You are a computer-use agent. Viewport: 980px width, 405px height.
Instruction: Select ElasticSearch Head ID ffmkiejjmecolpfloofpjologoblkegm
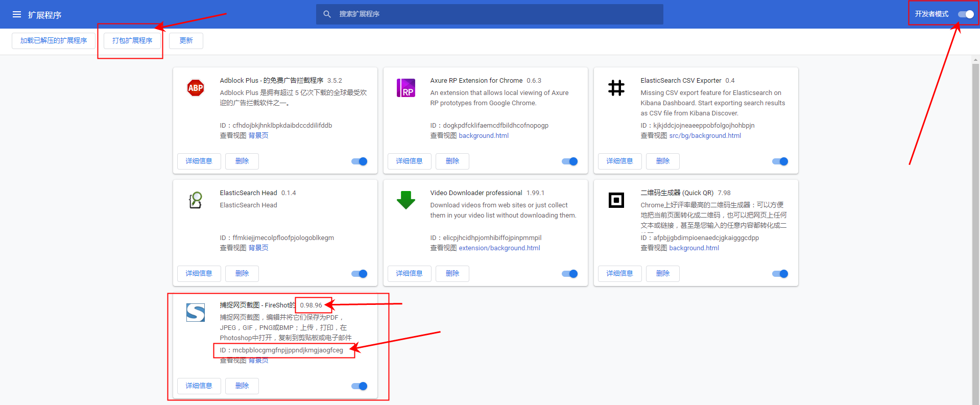tap(283, 238)
